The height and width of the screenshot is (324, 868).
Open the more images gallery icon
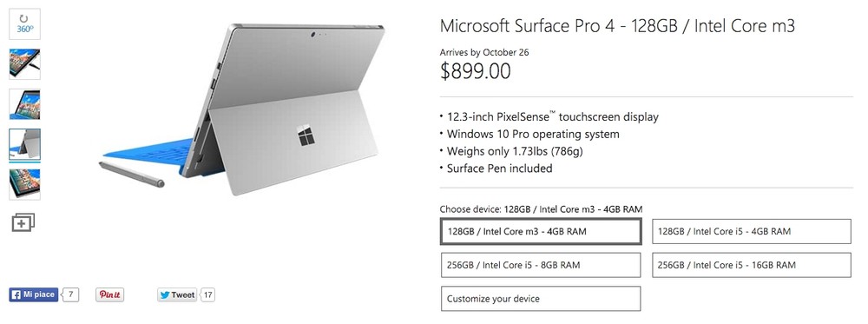coord(23,222)
